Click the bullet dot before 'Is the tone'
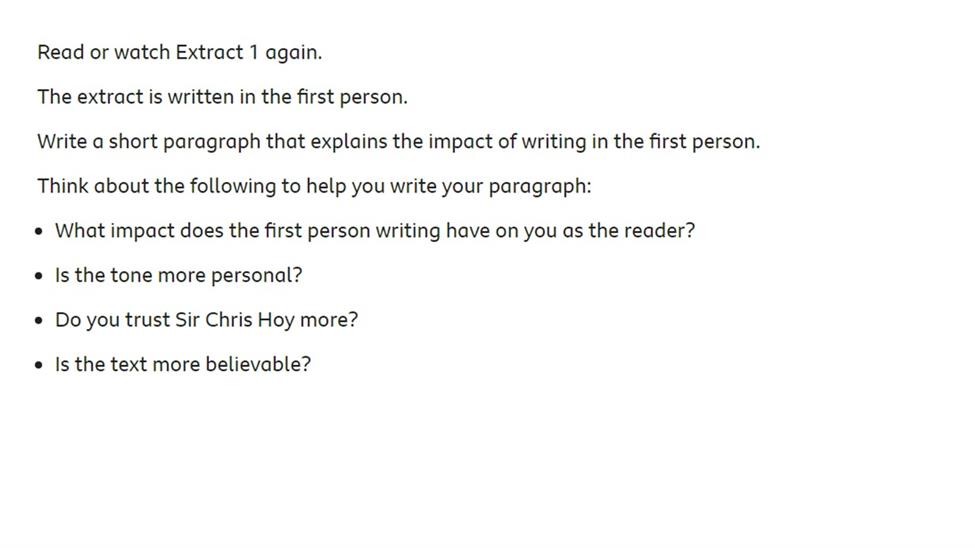This screenshot has height=548, width=975. click(x=39, y=276)
